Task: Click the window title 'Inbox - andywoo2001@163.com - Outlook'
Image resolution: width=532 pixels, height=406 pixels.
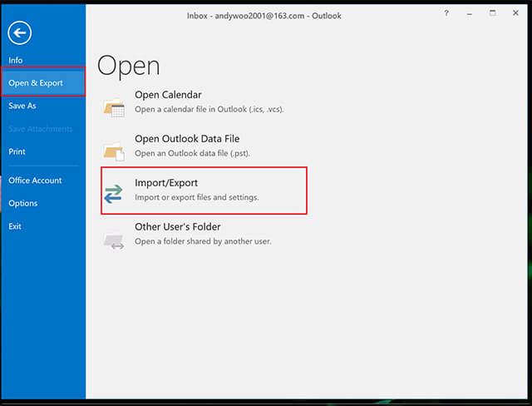Action: pyautogui.click(x=264, y=16)
